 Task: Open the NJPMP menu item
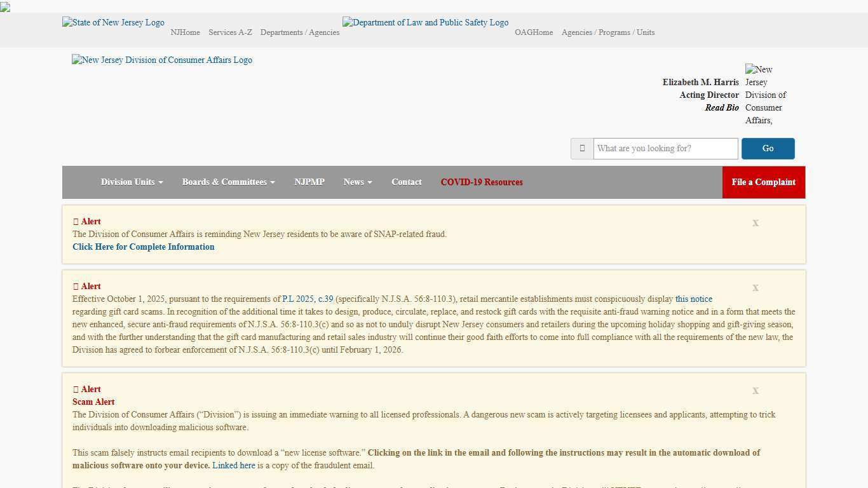point(309,182)
